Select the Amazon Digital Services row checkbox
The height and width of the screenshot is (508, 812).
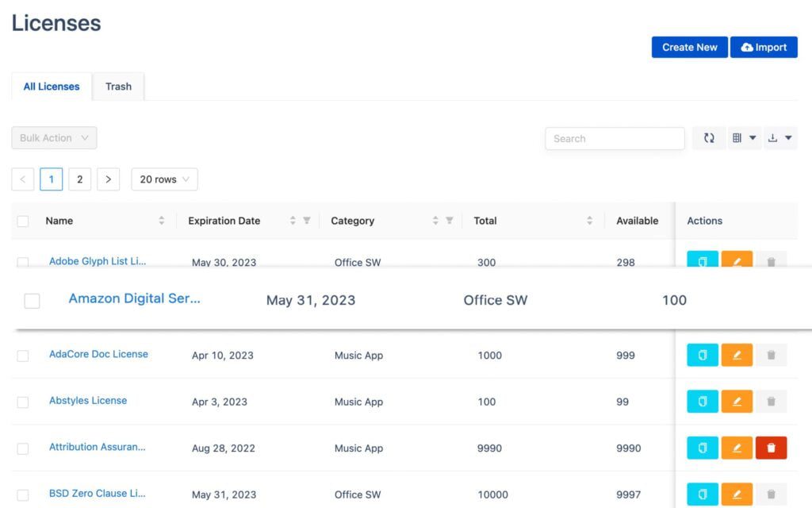click(32, 300)
